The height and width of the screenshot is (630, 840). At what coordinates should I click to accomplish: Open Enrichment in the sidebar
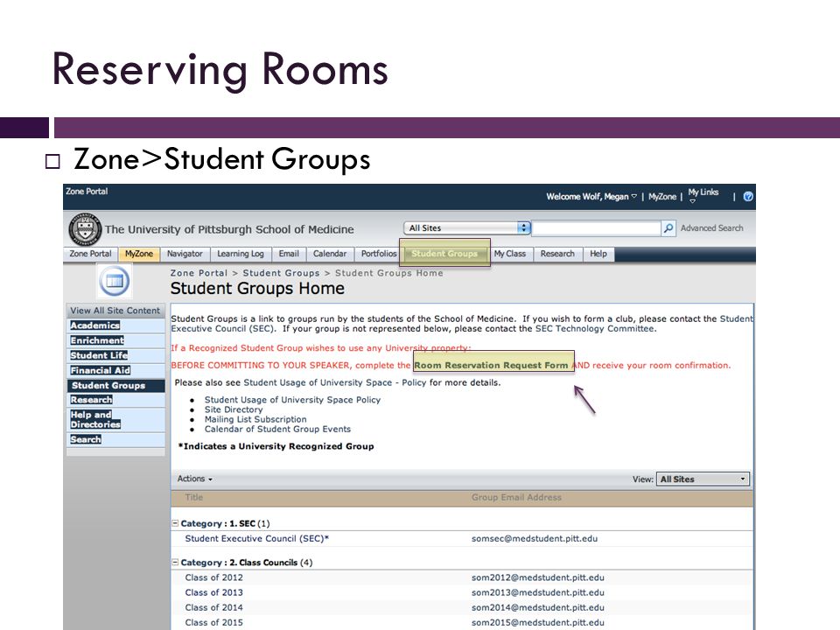pos(97,340)
